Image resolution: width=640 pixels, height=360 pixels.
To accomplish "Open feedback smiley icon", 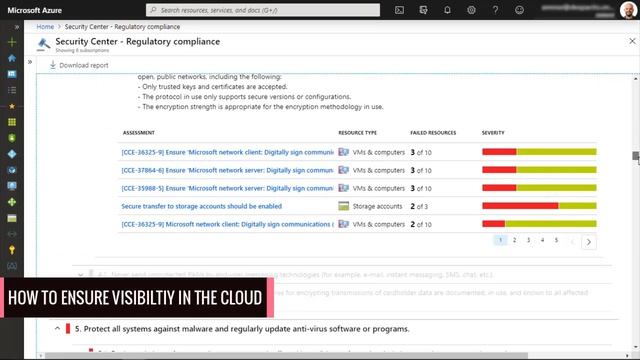I will coord(519,10).
